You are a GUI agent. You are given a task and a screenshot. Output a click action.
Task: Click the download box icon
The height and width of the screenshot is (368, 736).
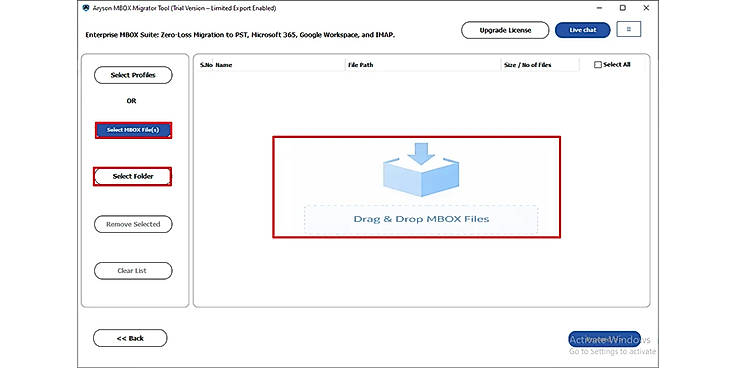pyautogui.click(x=421, y=169)
